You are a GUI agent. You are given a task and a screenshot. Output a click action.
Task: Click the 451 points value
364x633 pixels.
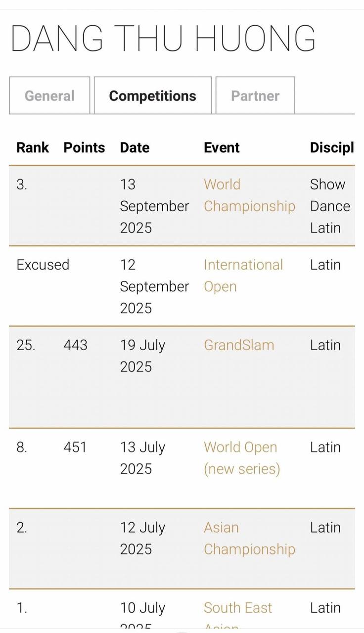click(75, 447)
